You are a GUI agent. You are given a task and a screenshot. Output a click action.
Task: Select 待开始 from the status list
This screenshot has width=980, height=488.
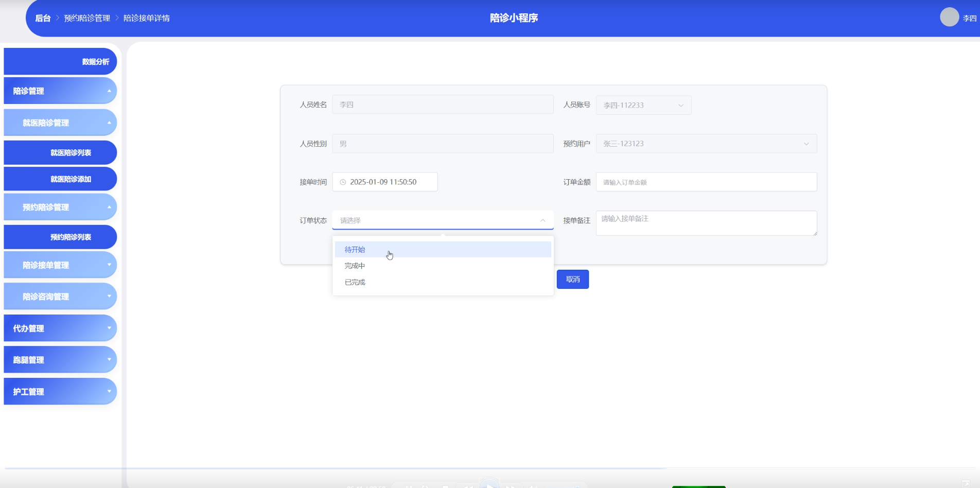(443, 250)
